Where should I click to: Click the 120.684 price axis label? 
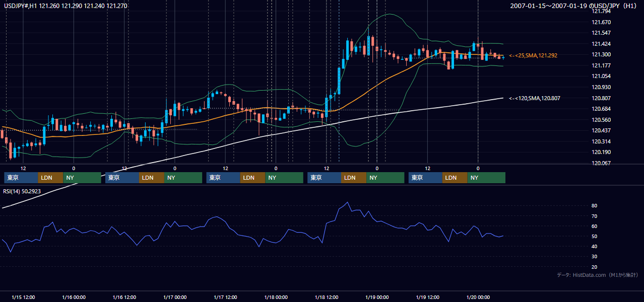[601, 109]
